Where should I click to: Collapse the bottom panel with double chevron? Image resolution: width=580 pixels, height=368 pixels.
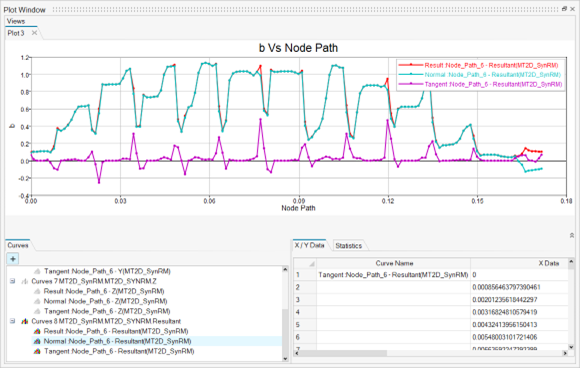point(572,235)
